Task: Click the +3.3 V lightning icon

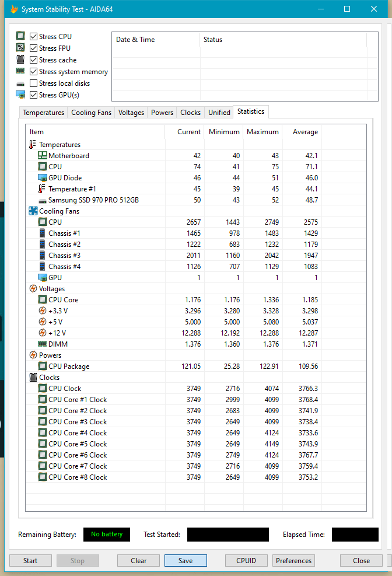Action: tap(43, 311)
